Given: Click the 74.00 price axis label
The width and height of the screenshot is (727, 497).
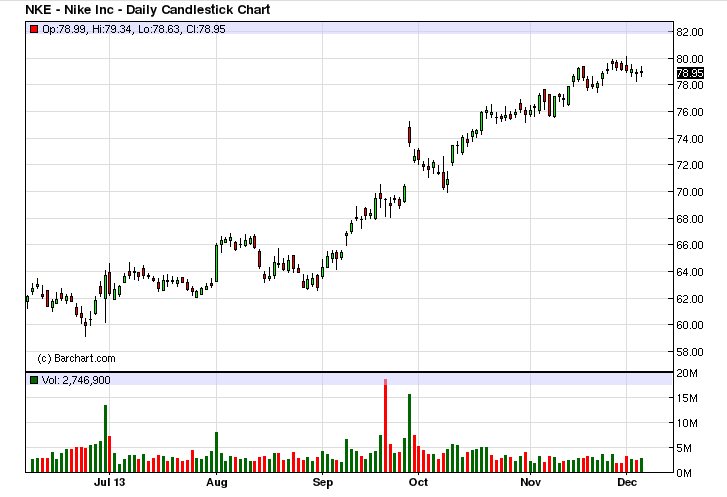Looking at the screenshot, I should pyautogui.click(x=690, y=139).
